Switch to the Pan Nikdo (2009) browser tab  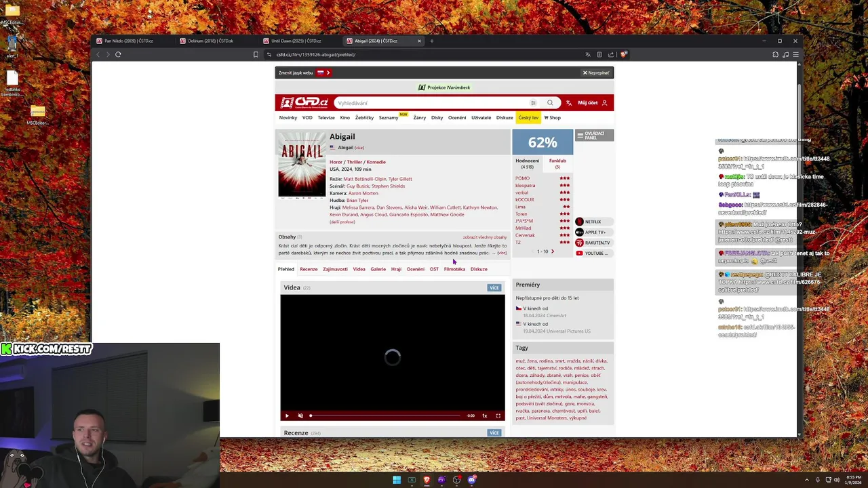[133, 41]
